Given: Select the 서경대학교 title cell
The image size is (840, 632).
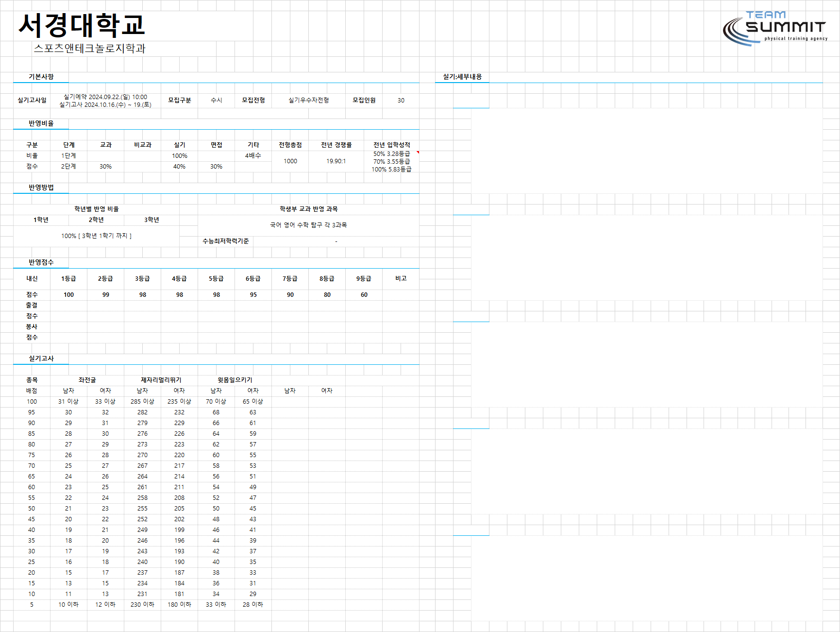Looking at the screenshot, I should click(82, 25).
